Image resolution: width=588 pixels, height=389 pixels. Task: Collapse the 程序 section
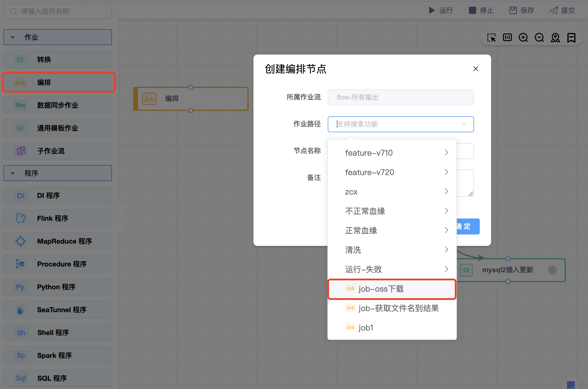13,173
